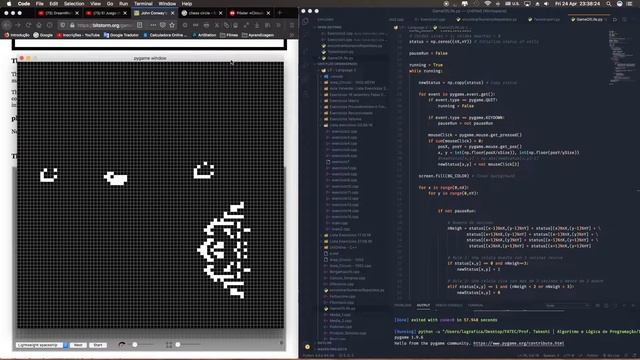Click the grid size icon beside slider
This screenshot has width=640, height=360.
pos(169,345)
